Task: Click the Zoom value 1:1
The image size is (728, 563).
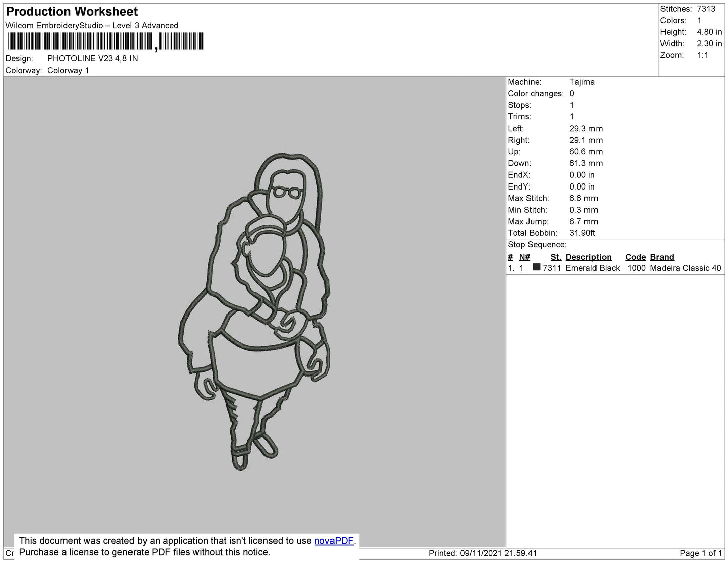Action: pos(703,55)
